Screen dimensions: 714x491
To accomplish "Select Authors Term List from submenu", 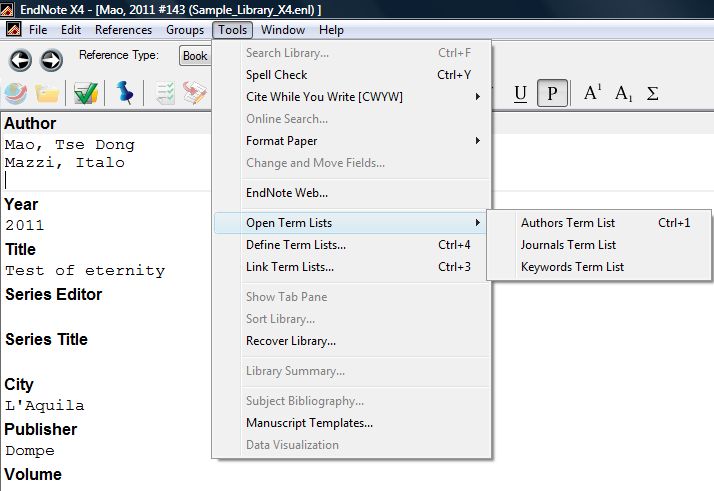I will [x=568, y=223].
